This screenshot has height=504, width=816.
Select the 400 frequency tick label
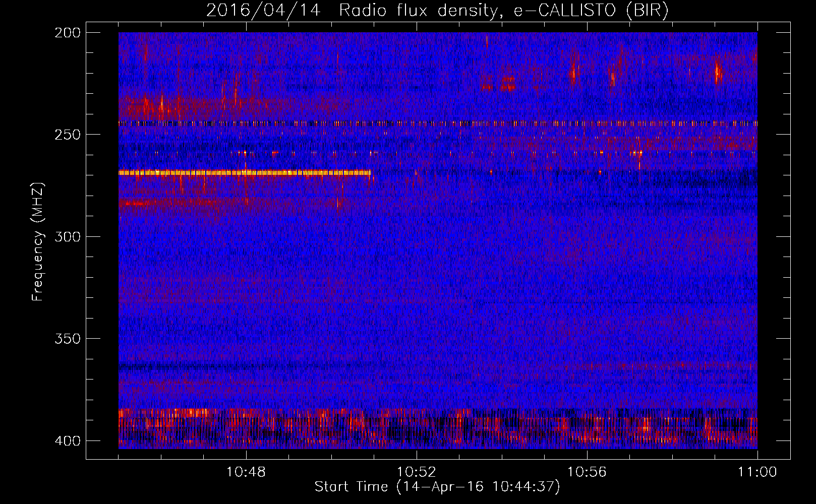tap(68, 441)
